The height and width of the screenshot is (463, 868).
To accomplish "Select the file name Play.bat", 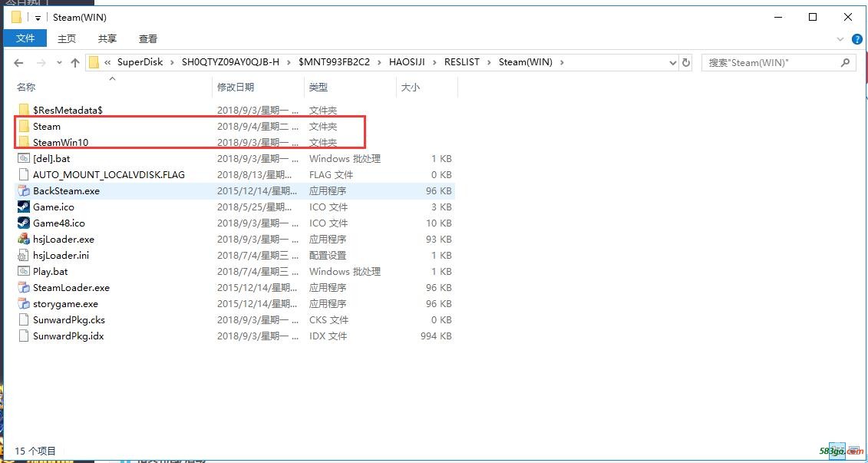I will [x=51, y=271].
